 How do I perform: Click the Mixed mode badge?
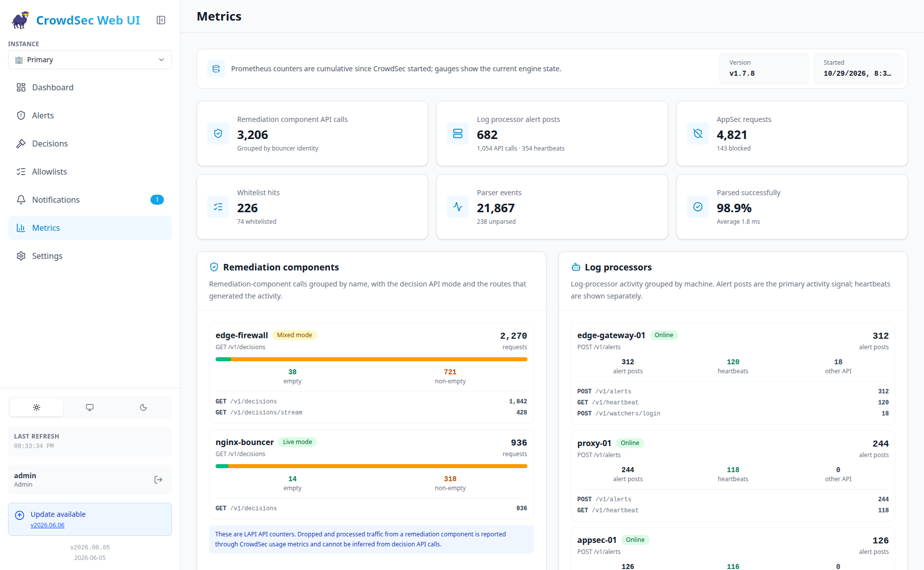294,335
